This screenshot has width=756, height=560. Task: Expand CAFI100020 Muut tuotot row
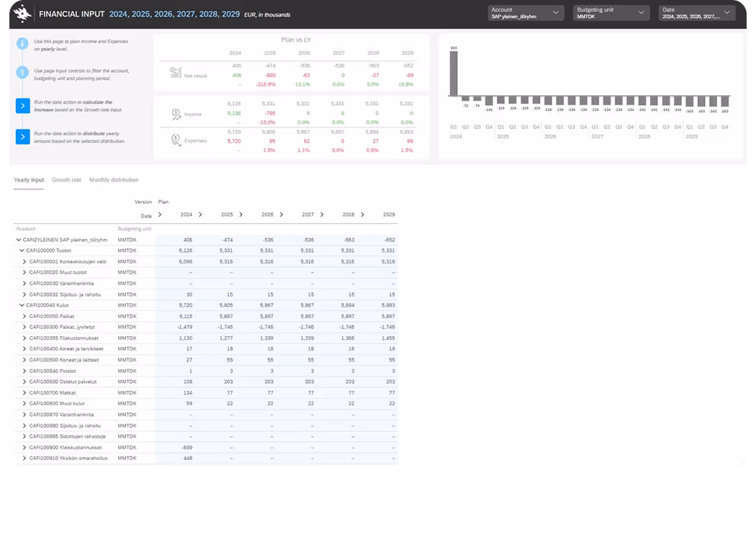tap(24, 272)
